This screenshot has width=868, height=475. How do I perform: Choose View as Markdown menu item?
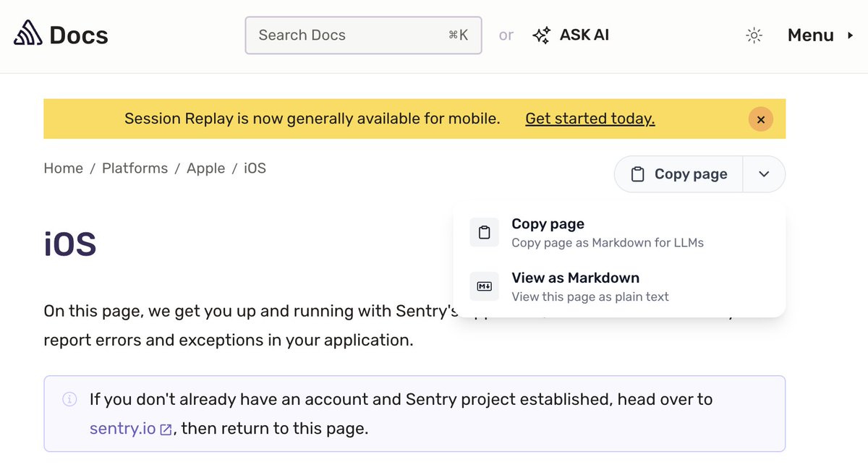coord(620,287)
